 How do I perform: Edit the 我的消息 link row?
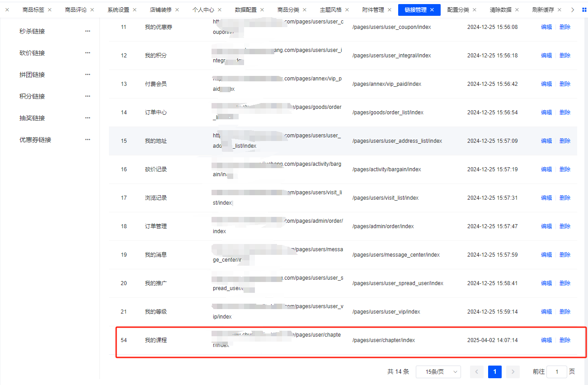point(546,255)
